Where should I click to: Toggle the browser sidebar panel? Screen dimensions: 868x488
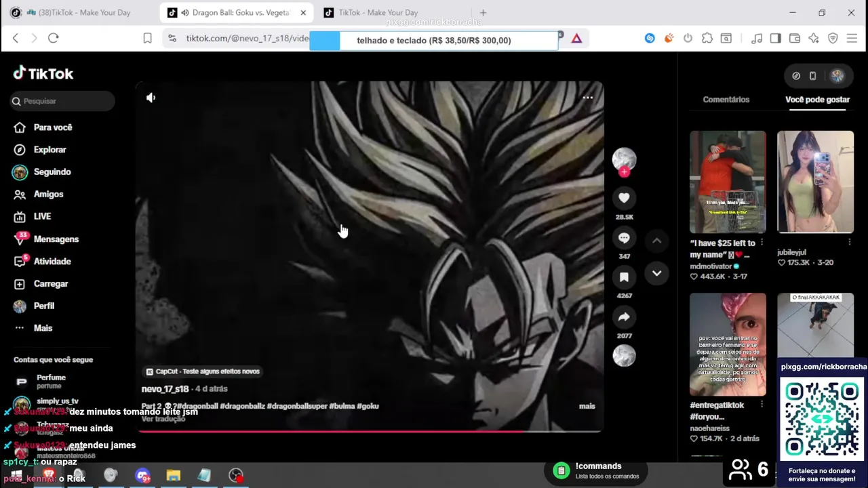[x=775, y=39]
